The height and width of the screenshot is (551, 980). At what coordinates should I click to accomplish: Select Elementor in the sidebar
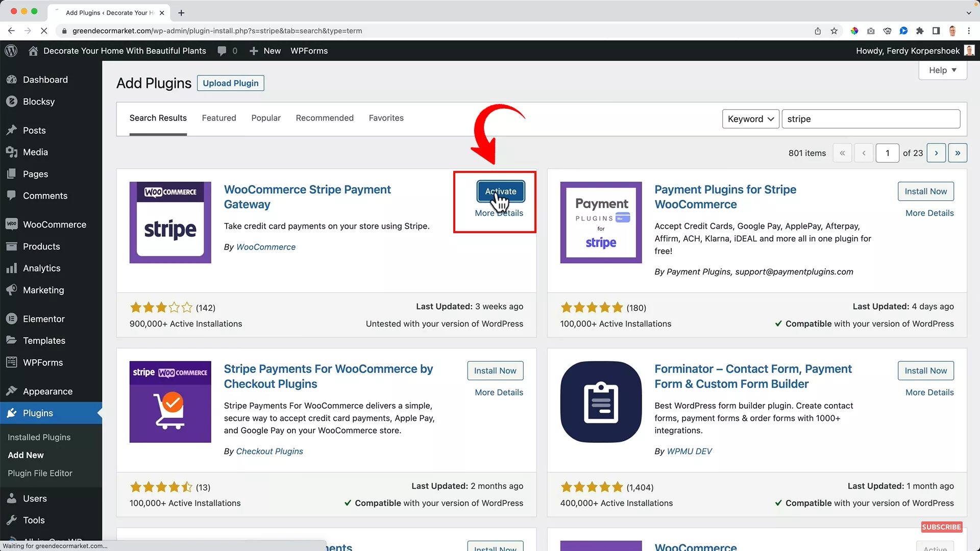[x=43, y=318]
